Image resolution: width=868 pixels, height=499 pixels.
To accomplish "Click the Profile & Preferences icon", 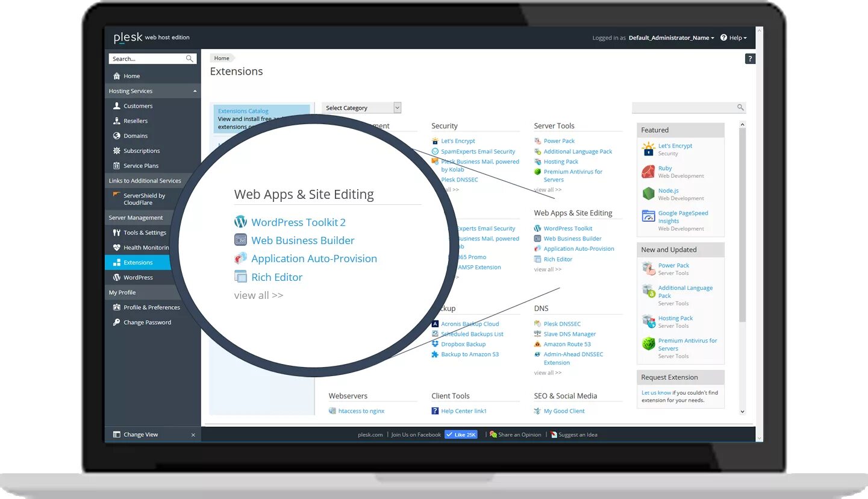I will click(117, 307).
